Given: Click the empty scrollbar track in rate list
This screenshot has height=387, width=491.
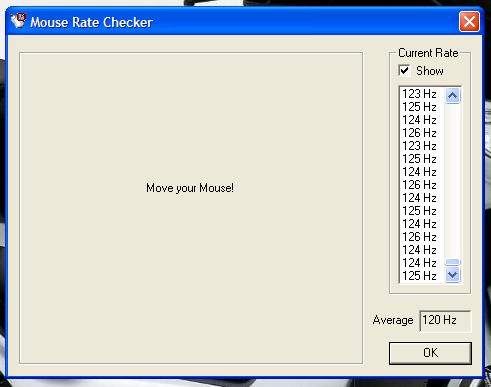Looking at the screenshot, I should [x=452, y=181].
